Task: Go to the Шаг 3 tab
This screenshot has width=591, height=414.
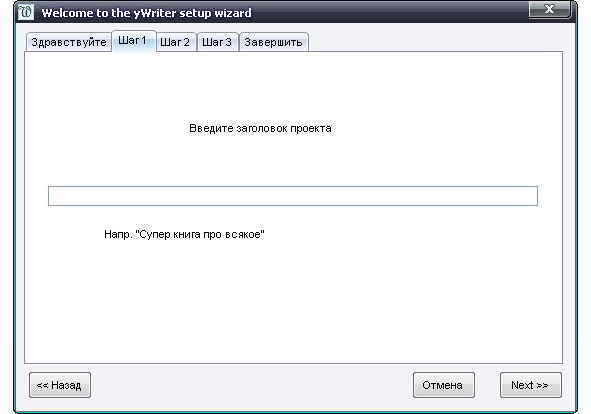Action: pos(217,42)
